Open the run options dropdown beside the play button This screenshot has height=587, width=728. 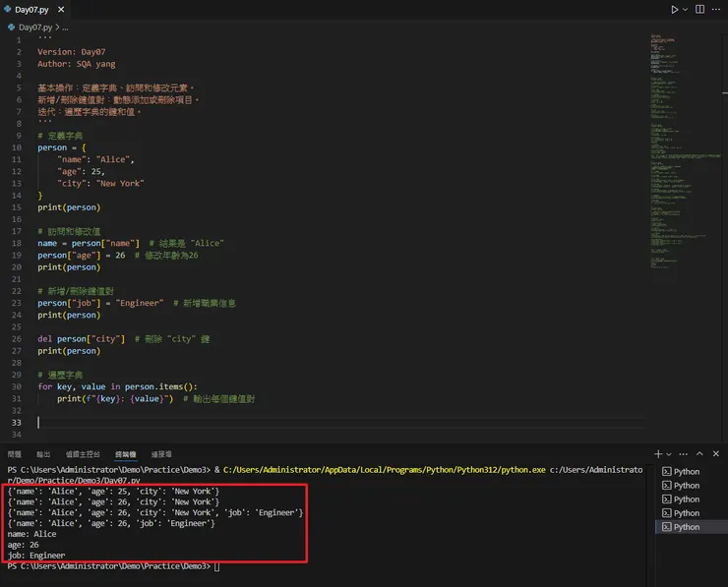coord(685,9)
